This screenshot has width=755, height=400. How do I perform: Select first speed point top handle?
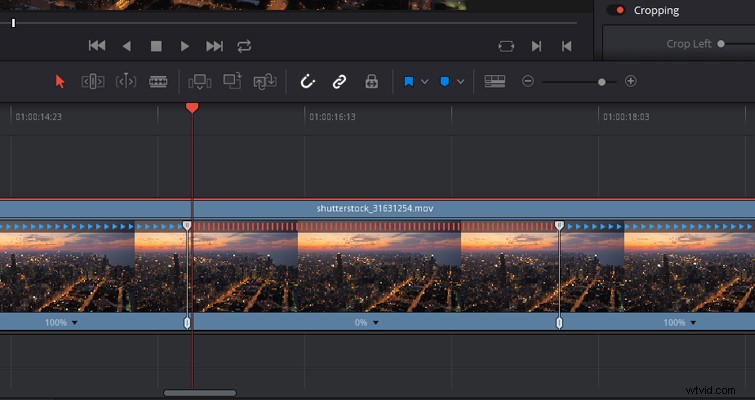(x=187, y=225)
